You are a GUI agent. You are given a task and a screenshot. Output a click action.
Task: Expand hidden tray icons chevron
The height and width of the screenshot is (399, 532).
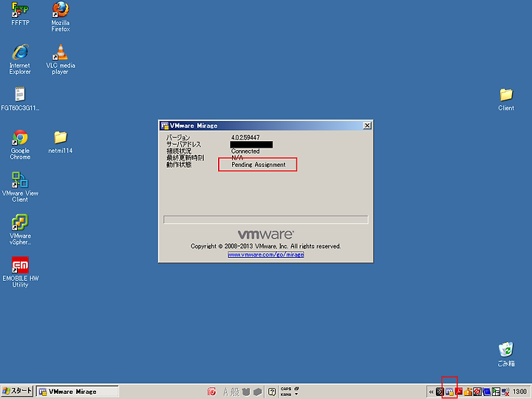pos(431,392)
